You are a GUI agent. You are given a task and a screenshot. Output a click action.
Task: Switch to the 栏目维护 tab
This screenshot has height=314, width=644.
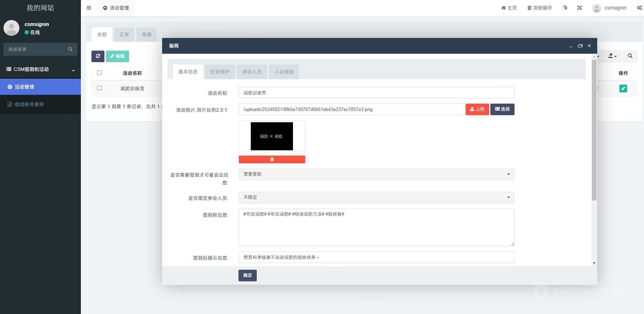[220, 72]
